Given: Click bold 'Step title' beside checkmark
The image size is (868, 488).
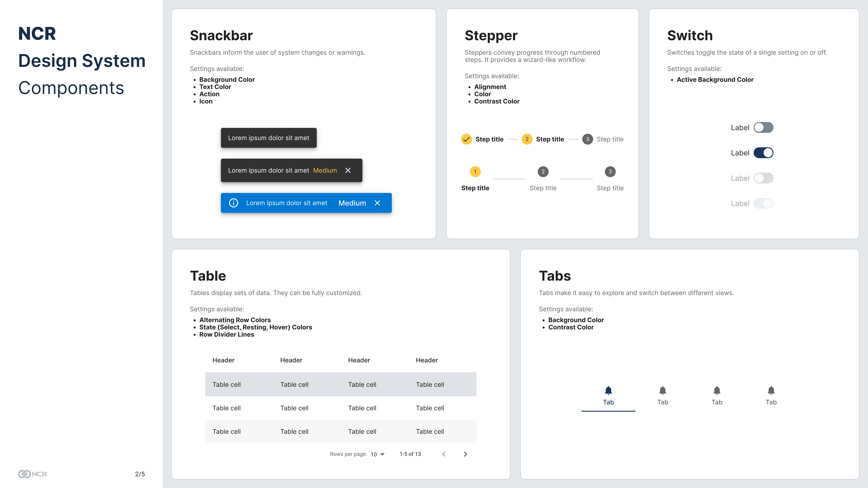Looking at the screenshot, I should click(x=489, y=139).
